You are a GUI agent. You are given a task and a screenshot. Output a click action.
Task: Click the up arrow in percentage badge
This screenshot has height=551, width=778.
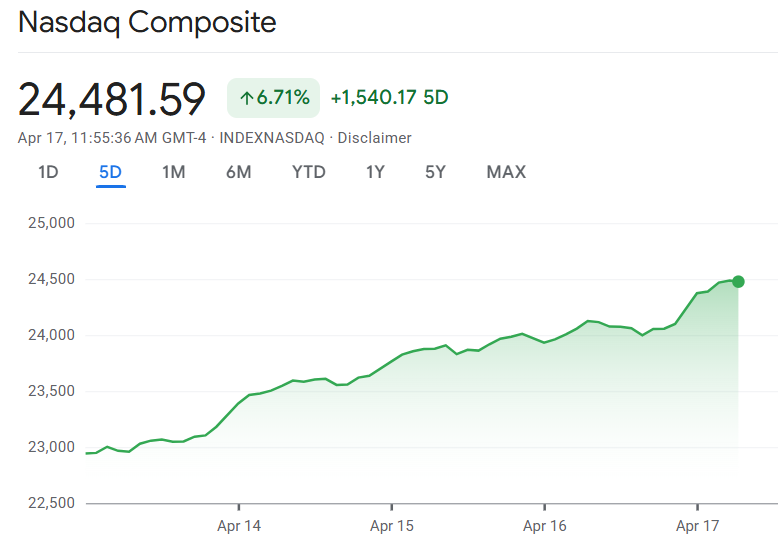246,98
